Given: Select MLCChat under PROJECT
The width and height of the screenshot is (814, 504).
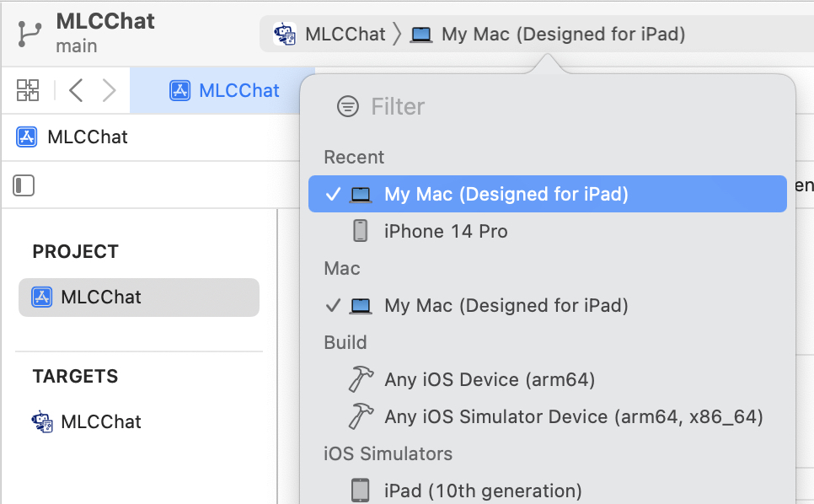Looking at the screenshot, I should click(138, 298).
